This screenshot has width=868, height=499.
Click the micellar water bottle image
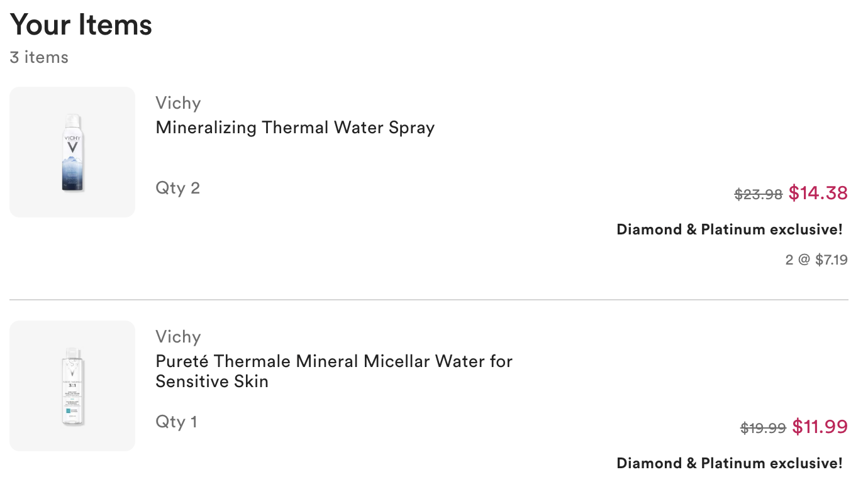coord(73,387)
